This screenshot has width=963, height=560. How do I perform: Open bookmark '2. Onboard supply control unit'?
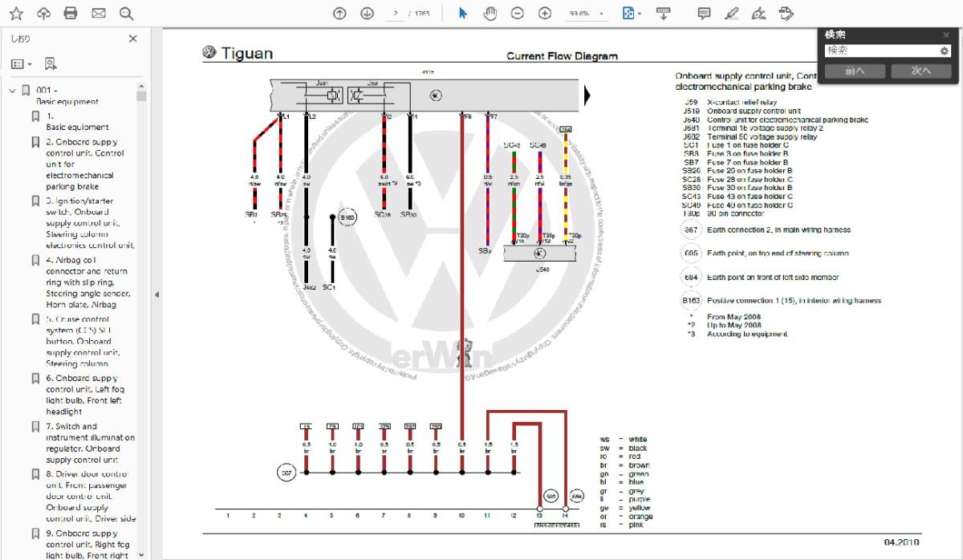click(85, 164)
